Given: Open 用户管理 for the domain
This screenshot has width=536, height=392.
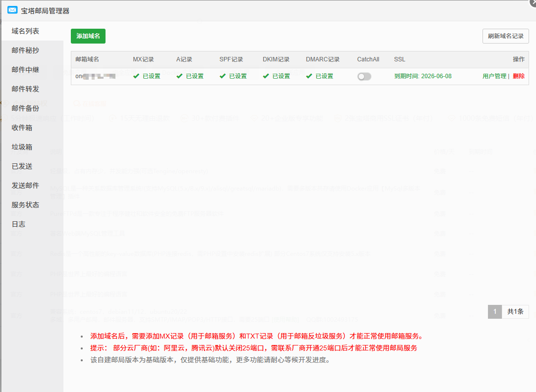Looking at the screenshot, I should tap(494, 76).
